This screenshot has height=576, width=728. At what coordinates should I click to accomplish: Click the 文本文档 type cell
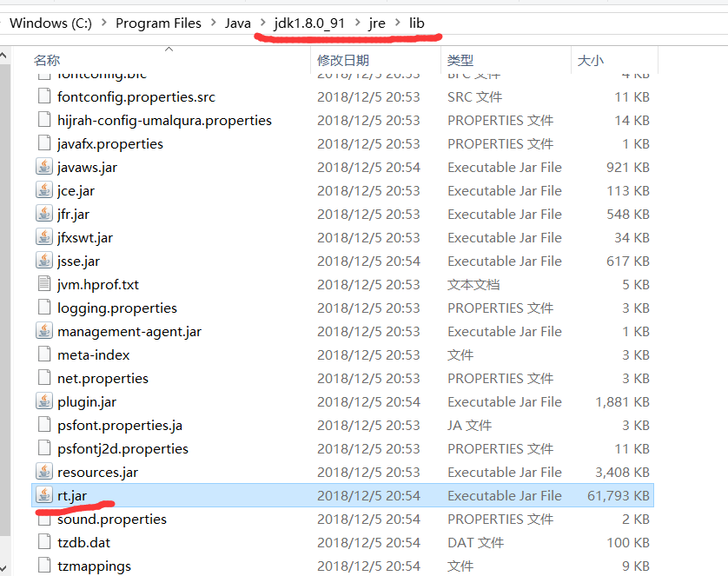tap(473, 284)
